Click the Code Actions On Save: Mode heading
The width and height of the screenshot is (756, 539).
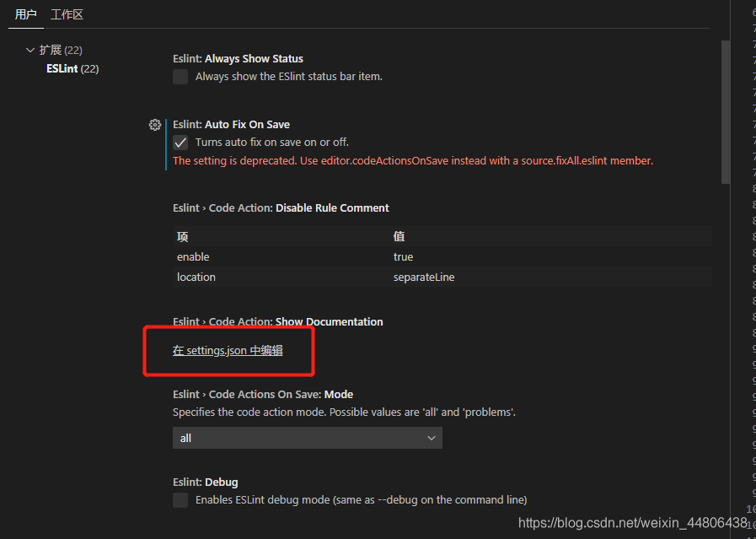pos(263,395)
